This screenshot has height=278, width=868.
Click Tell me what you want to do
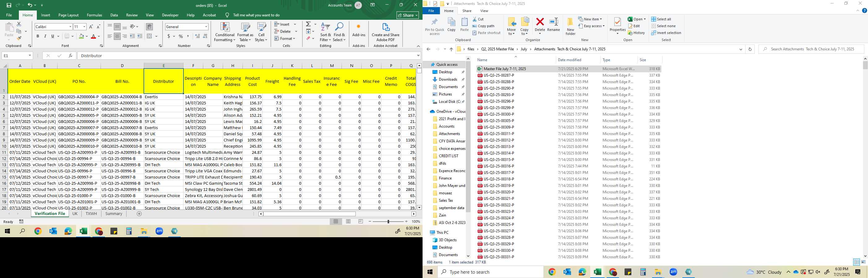click(x=256, y=15)
